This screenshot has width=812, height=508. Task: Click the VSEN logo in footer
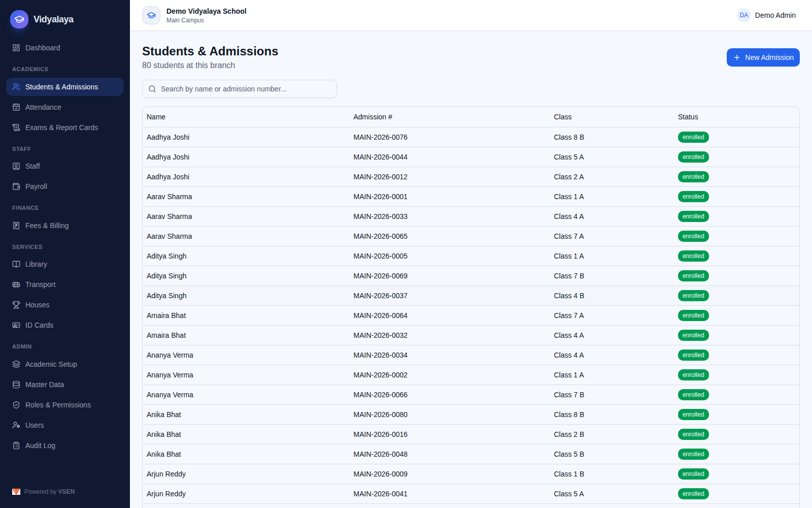[x=16, y=492]
